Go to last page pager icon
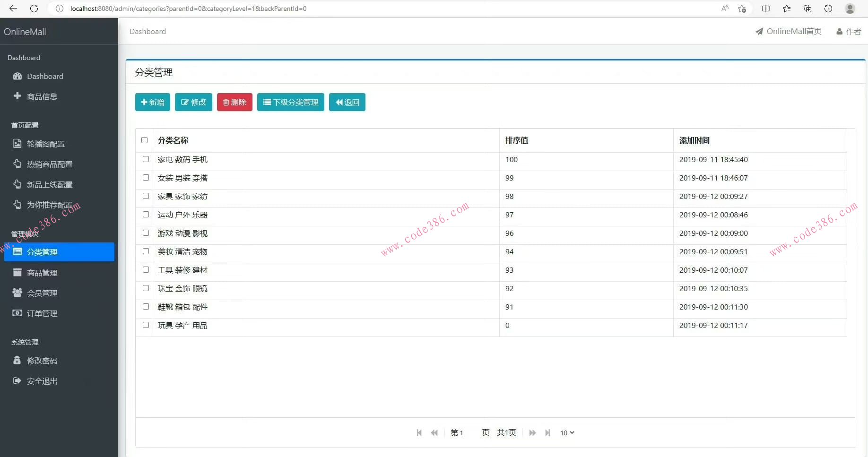The width and height of the screenshot is (868, 457). tap(547, 433)
